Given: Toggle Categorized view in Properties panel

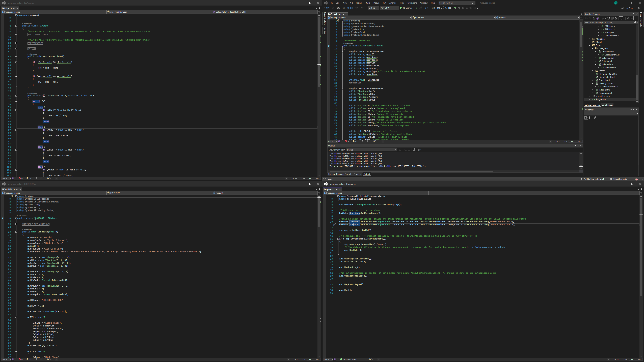Looking at the screenshot, I should [x=586, y=118].
